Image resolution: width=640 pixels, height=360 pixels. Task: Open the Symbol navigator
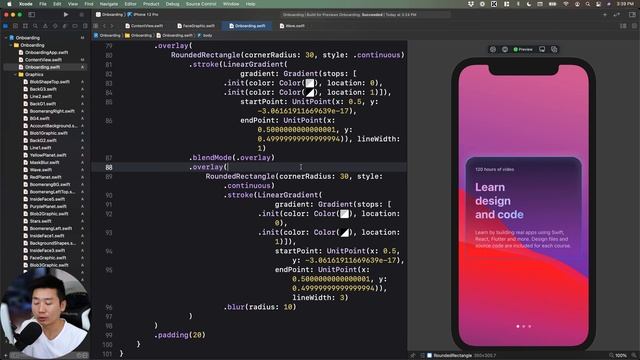pos(25,26)
